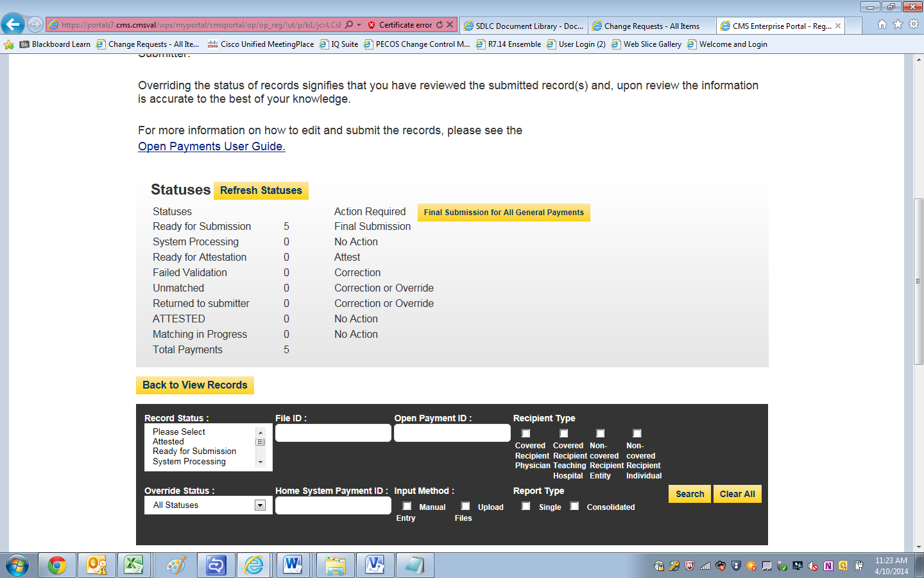Click the address bar refresh icon
924x578 pixels.
(x=440, y=25)
